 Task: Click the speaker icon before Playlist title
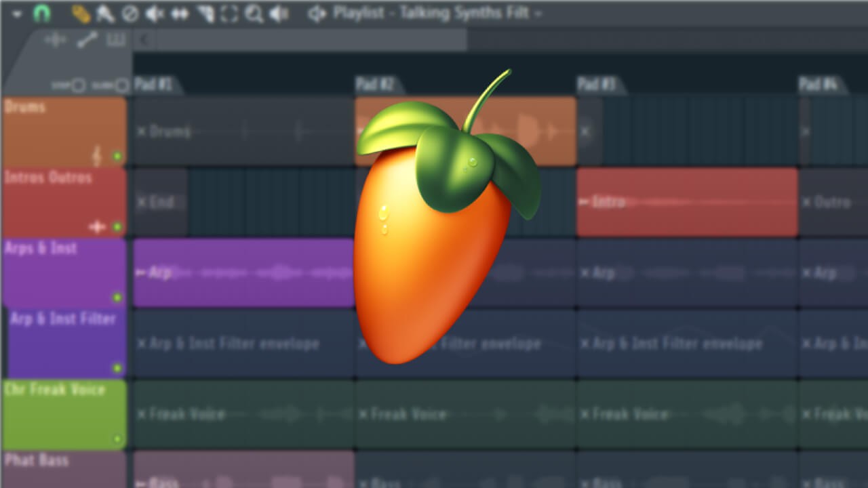pyautogui.click(x=317, y=14)
